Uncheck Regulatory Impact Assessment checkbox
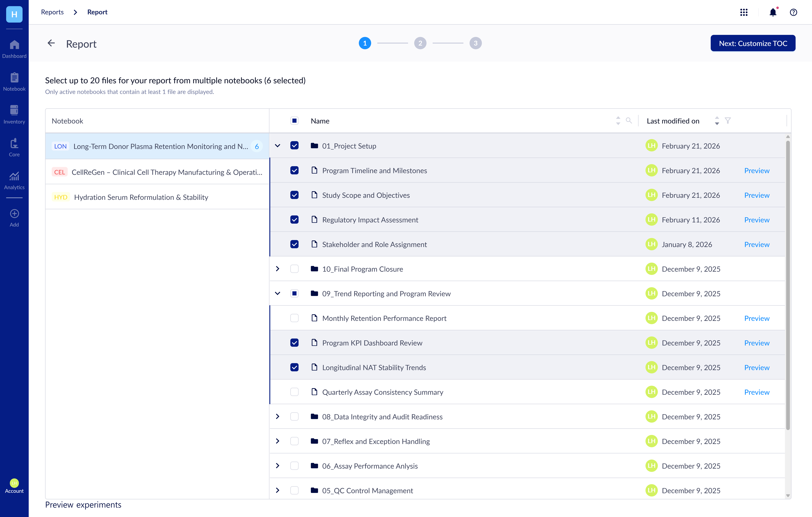Viewport: 812px width, 517px height. tap(294, 220)
